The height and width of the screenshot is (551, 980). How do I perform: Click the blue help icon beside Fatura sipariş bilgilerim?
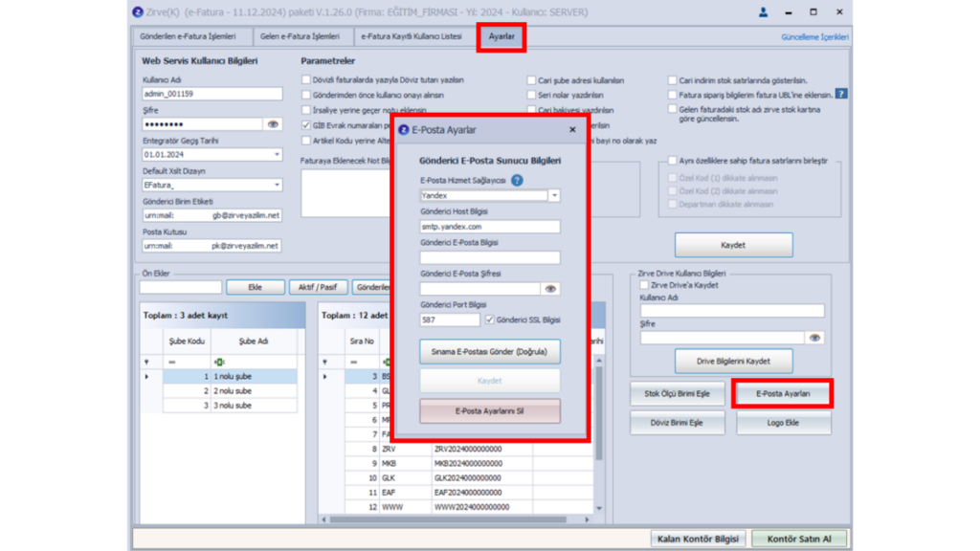pos(841,94)
